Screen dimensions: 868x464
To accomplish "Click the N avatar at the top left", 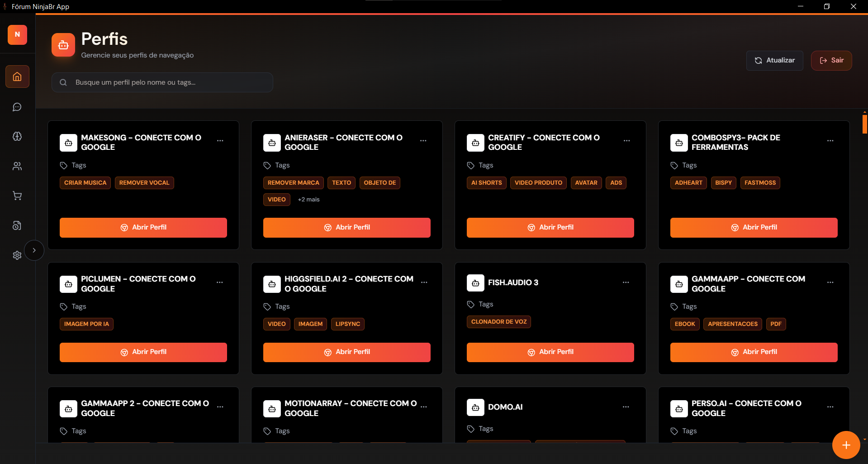I will coord(17,34).
